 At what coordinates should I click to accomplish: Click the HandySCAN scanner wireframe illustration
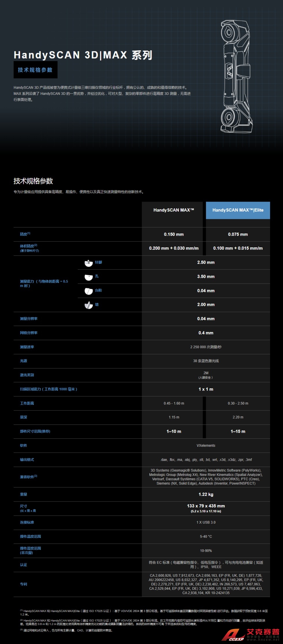(x=236, y=77)
